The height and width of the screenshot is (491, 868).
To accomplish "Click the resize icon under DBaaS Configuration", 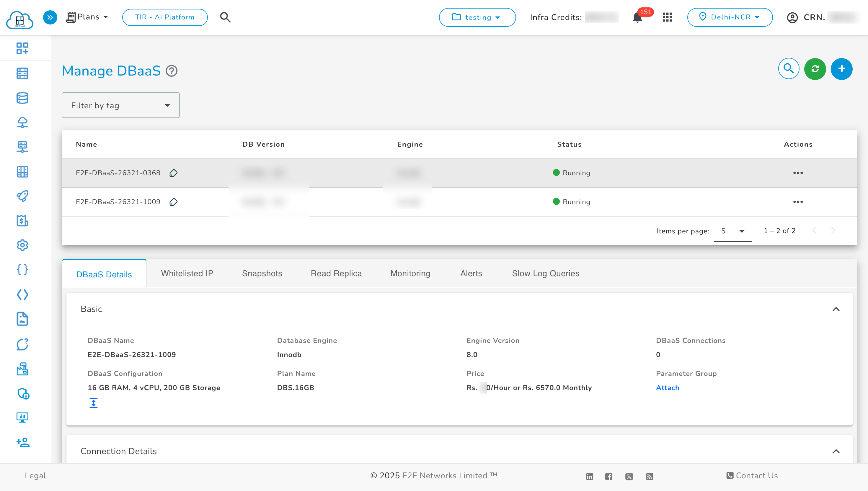I will pos(94,403).
